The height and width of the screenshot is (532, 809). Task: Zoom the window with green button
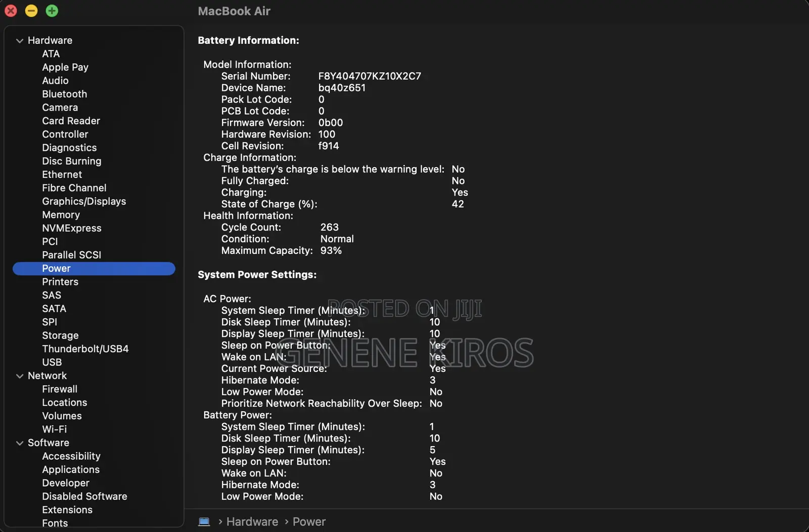click(52, 11)
